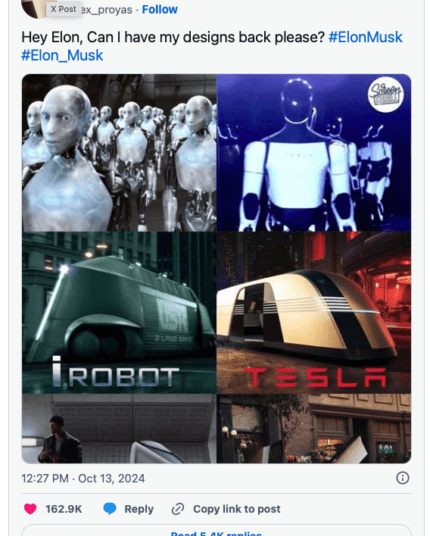Like the post with the heart icon
The height and width of the screenshot is (536, 430).
click(30, 509)
